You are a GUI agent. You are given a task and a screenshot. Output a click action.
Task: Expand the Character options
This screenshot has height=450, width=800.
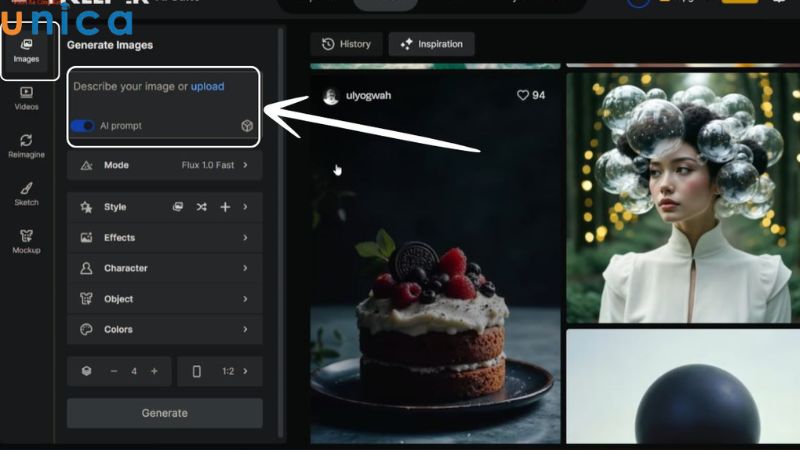click(165, 268)
